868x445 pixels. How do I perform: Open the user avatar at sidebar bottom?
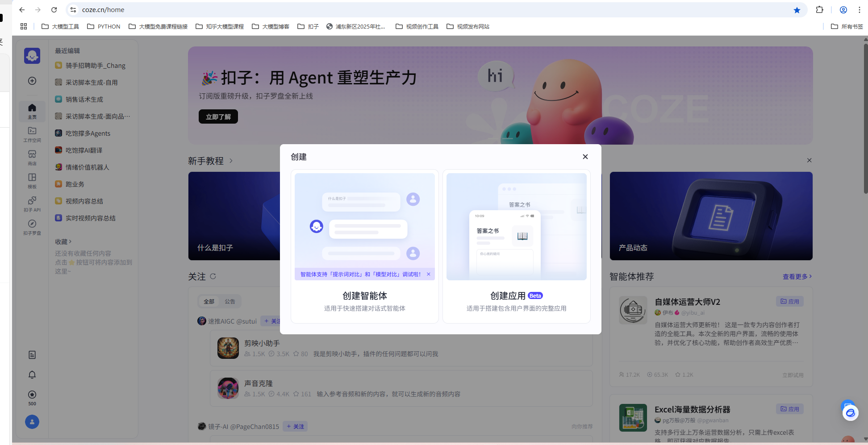(x=32, y=422)
